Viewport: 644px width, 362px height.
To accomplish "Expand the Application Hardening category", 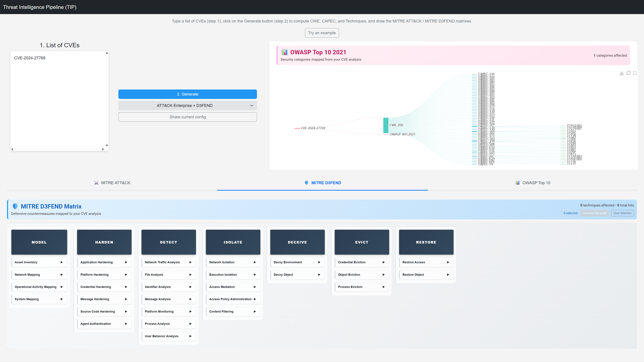I will (x=126, y=262).
